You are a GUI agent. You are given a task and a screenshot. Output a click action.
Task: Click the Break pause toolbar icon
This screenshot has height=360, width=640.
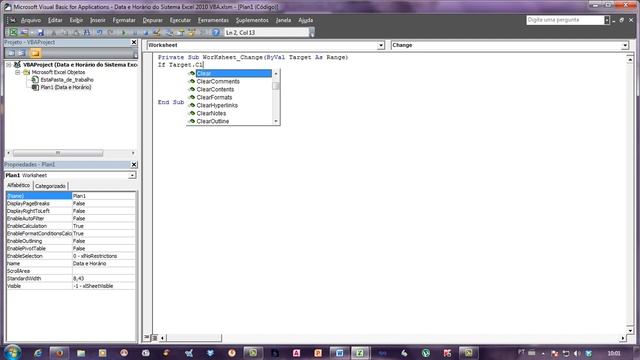pyautogui.click(x=135, y=32)
